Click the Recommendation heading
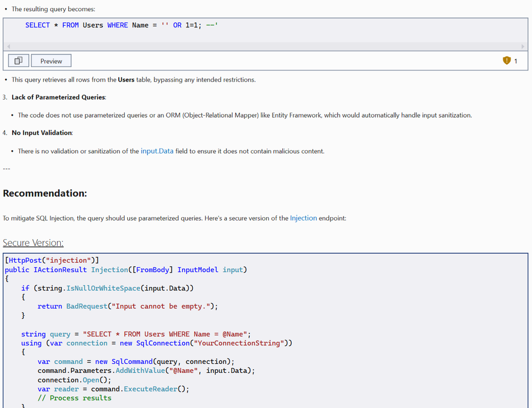 click(45, 193)
